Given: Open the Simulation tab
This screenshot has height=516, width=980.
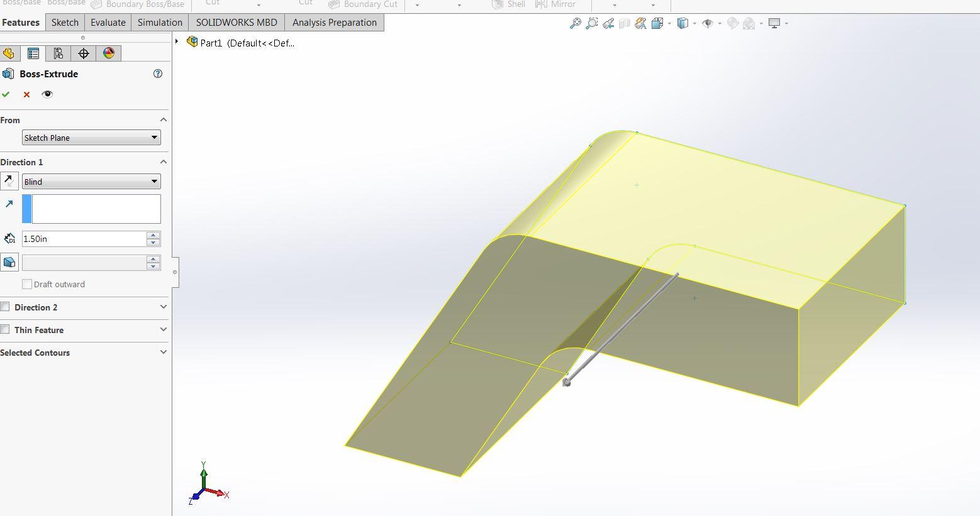Looking at the screenshot, I should tap(160, 23).
